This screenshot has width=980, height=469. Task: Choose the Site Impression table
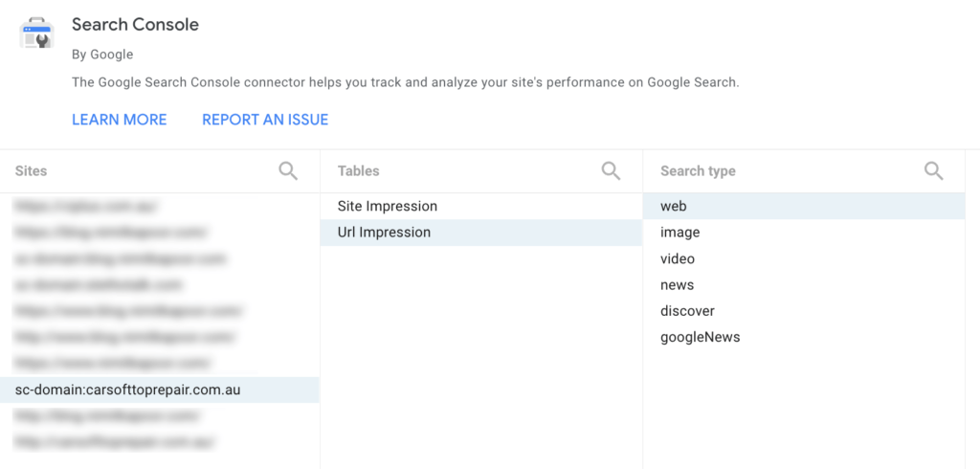[481, 207]
